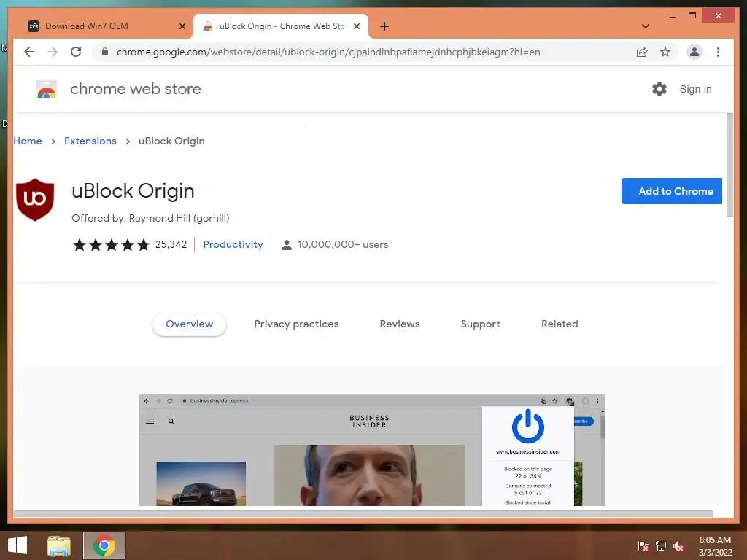
Task: Open a new tab with the plus button
Action: pos(384,26)
